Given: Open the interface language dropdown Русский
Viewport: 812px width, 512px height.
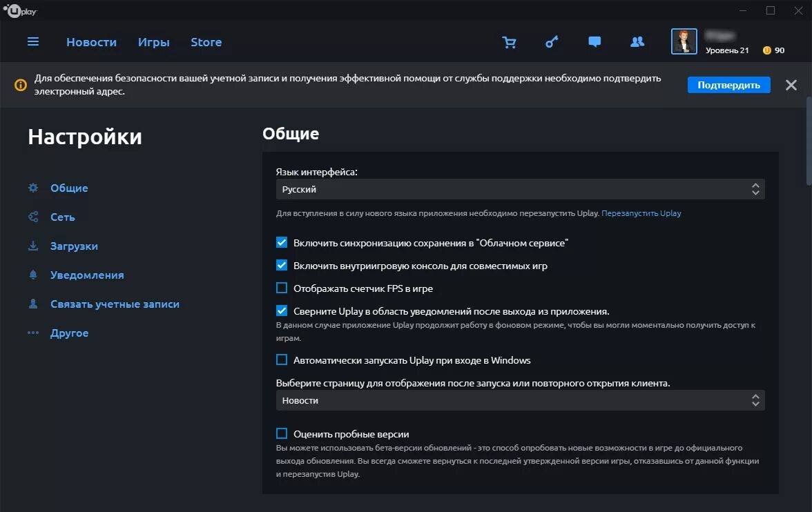Looking at the screenshot, I should coord(520,190).
